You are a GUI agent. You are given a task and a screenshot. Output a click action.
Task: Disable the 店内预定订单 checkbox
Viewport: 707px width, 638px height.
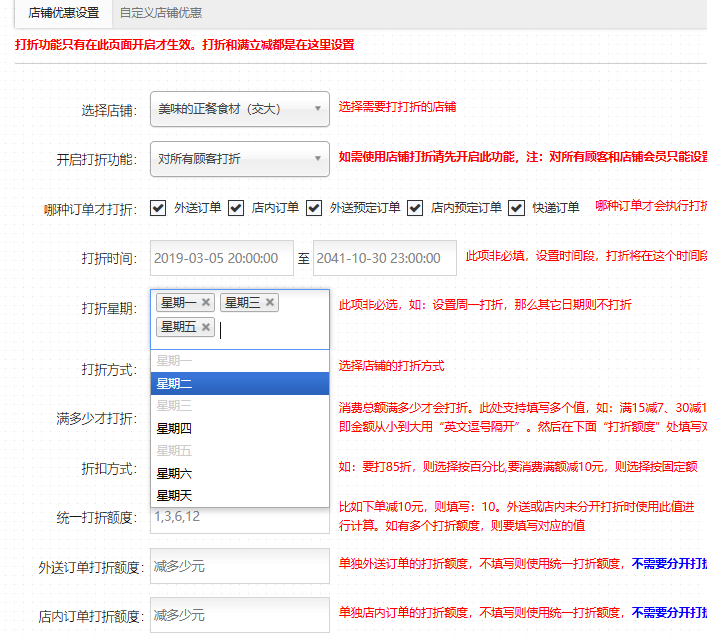pos(415,208)
